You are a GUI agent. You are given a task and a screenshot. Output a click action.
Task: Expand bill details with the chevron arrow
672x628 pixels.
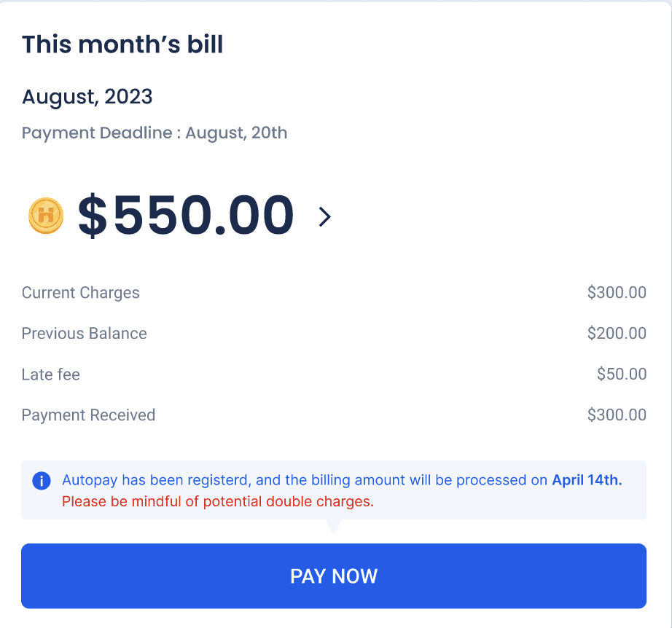tap(325, 216)
